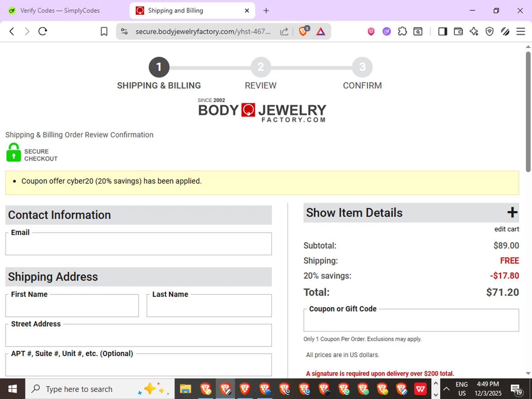Screen dimensions: 532x399
Task: Click into the First Name field
Action: click(x=72, y=306)
